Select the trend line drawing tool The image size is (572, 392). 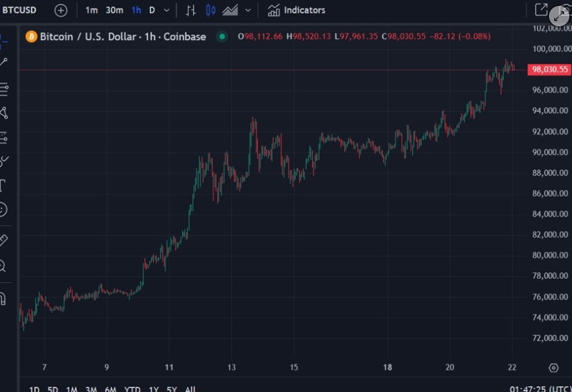point(4,62)
